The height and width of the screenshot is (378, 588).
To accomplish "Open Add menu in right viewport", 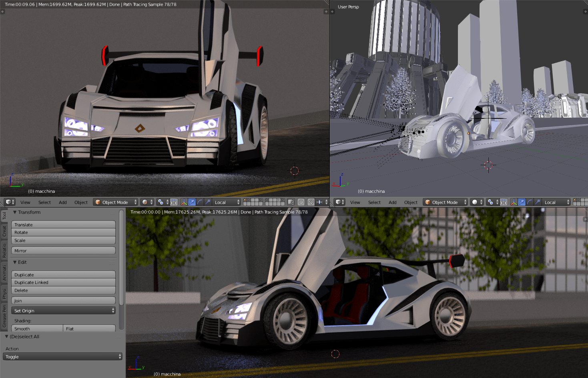I will pyautogui.click(x=393, y=202).
